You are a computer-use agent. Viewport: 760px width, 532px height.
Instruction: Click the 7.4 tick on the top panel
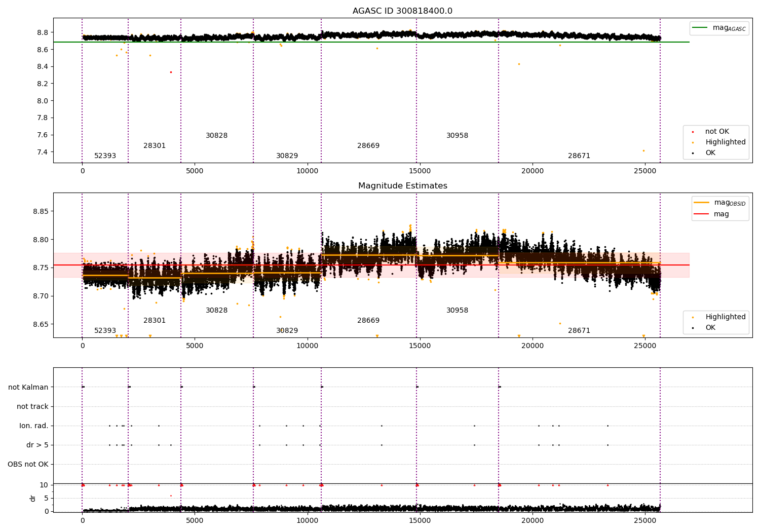click(x=42, y=152)
